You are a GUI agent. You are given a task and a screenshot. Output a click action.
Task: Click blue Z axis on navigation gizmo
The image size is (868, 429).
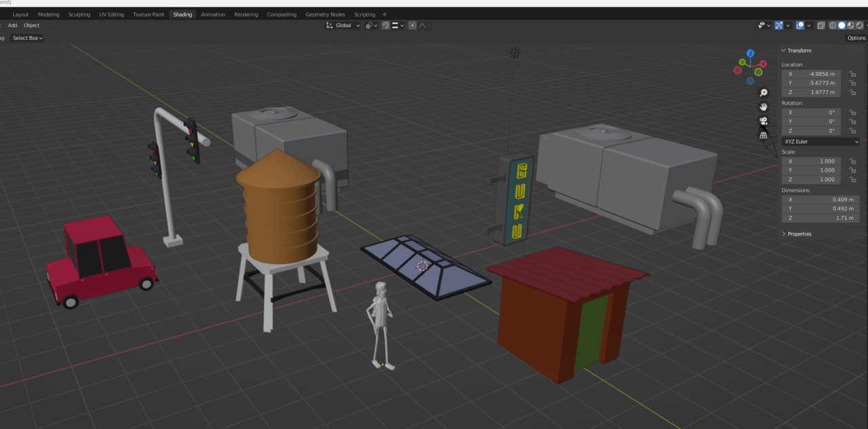pos(750,53)
